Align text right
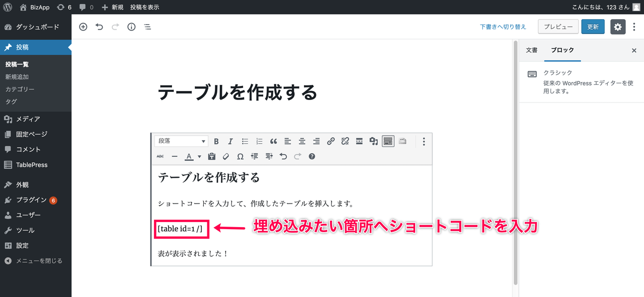The height and width of the screenshot is (297, 644). click(x=316, y=142)
